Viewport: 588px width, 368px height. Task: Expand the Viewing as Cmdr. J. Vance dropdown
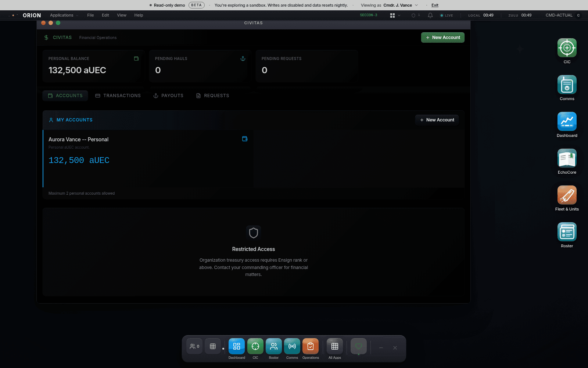[390, 5]
